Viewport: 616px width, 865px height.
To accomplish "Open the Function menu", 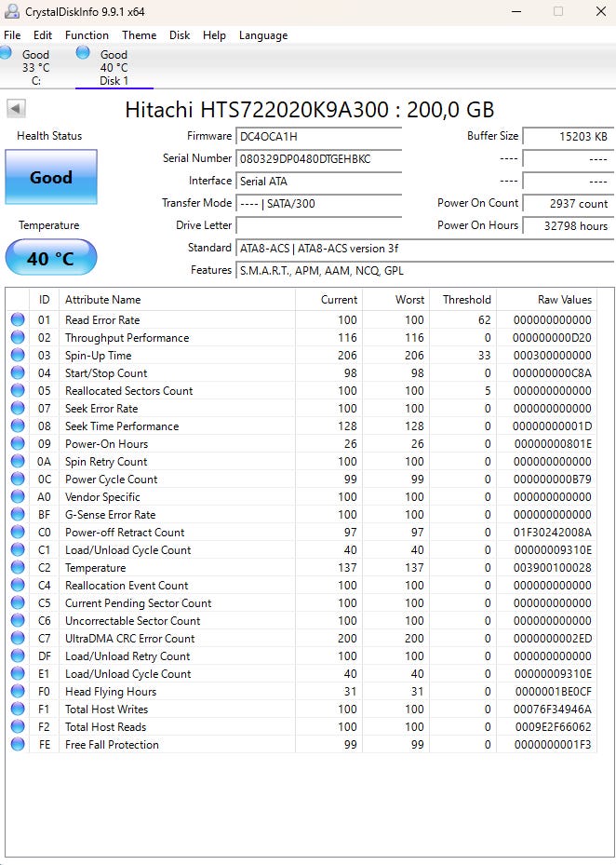I will (x=87, y=34).
